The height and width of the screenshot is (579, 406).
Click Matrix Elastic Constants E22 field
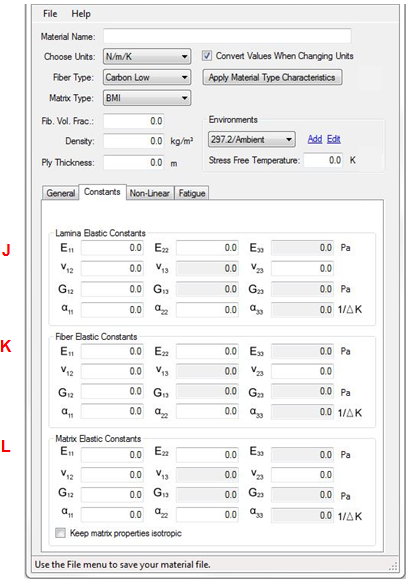pyautogui.click(x=207, y=455)
